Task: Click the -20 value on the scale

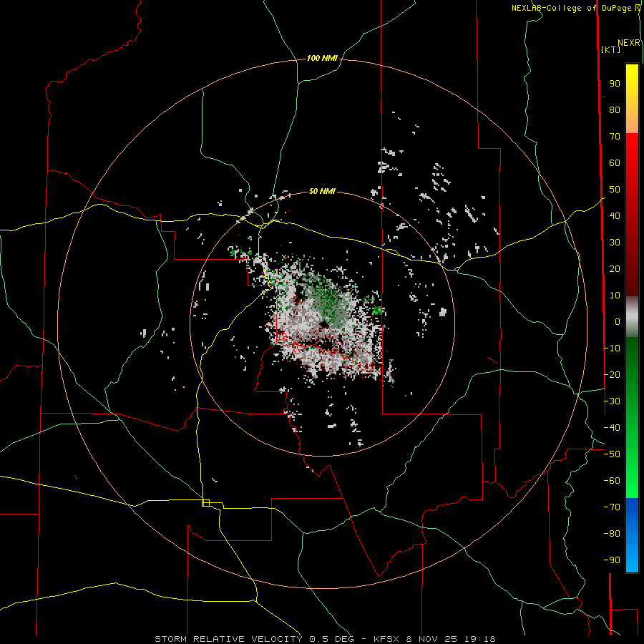Action: tap(612, 375)
